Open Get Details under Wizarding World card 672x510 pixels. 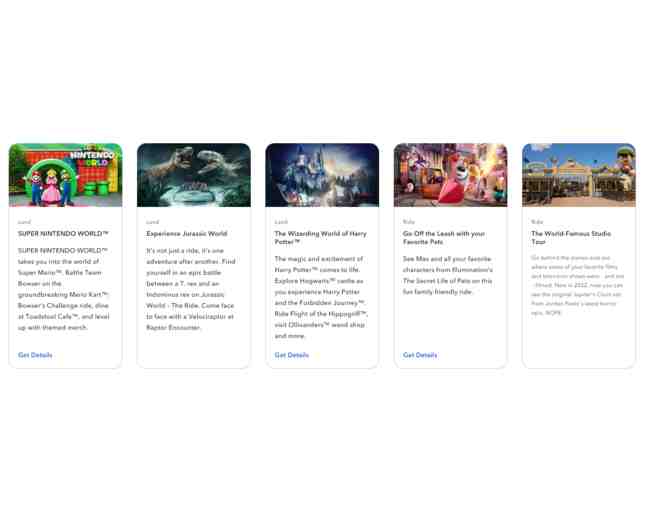click(x=291, y=355)
